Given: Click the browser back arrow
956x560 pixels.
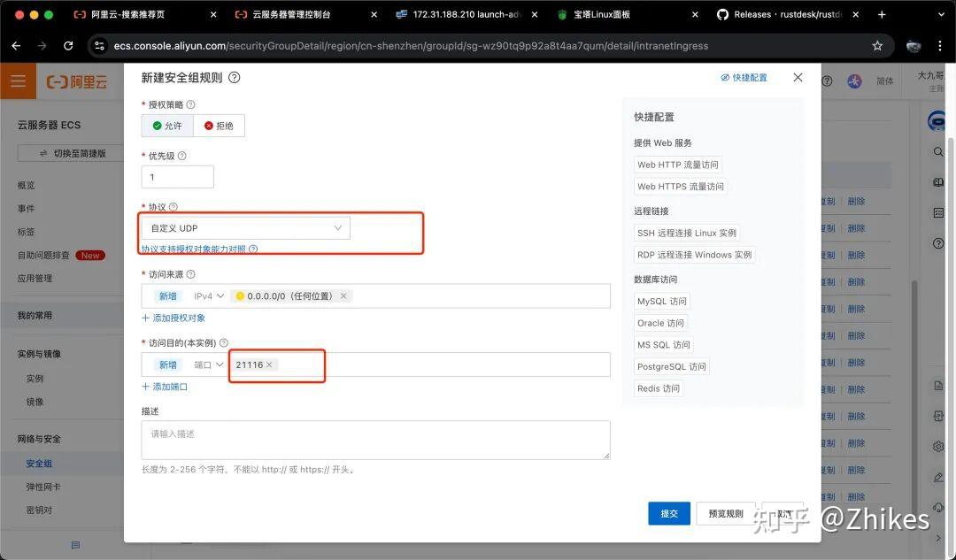Looking at the screenshot, I should click(17, 46).
